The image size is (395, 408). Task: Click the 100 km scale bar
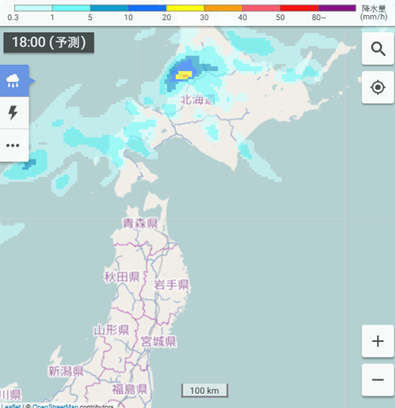(x=204, y=390)
